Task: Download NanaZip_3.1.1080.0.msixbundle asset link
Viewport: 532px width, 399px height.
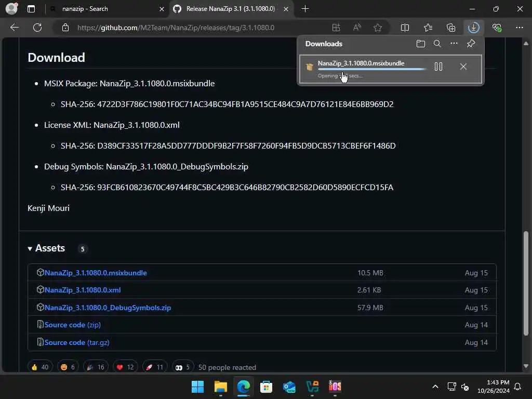Action: click(x=96, y=273)
